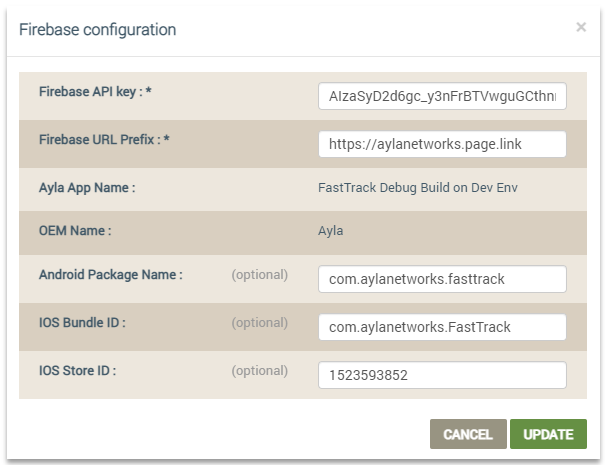The image size is (609, 465).
Task: Click the CANCEL button
Action: [468, 434]
